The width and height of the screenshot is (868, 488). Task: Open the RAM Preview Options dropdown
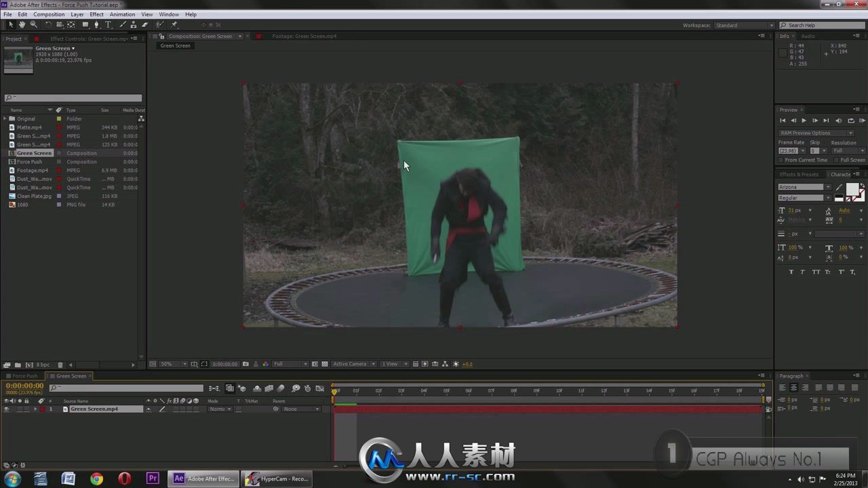(x=816, y=133)
